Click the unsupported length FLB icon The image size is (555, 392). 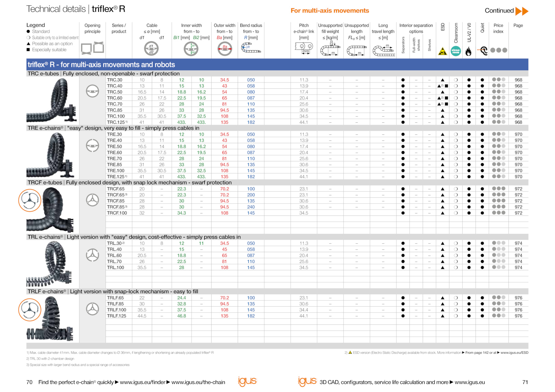pos(357,50)
